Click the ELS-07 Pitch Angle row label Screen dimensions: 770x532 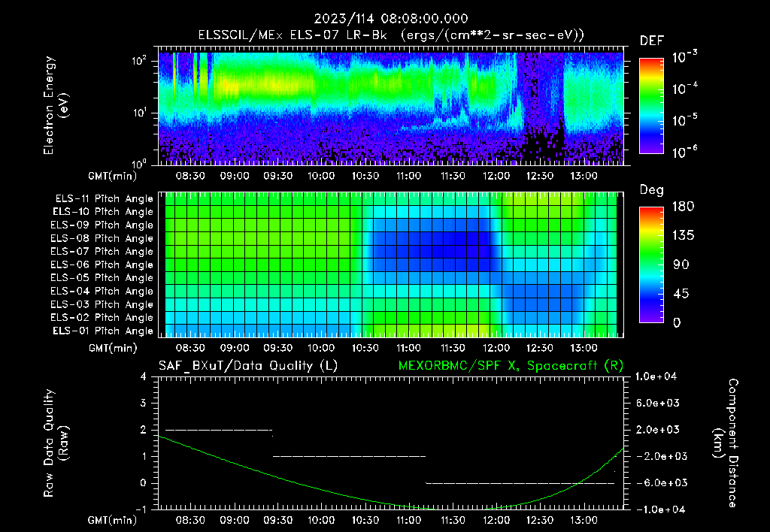pos(102,251)
